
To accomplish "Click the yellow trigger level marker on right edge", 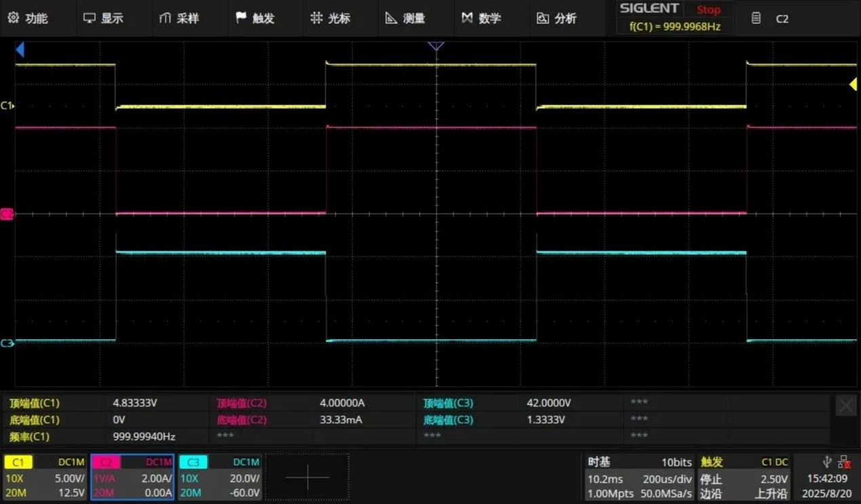I will click(853, 84).
